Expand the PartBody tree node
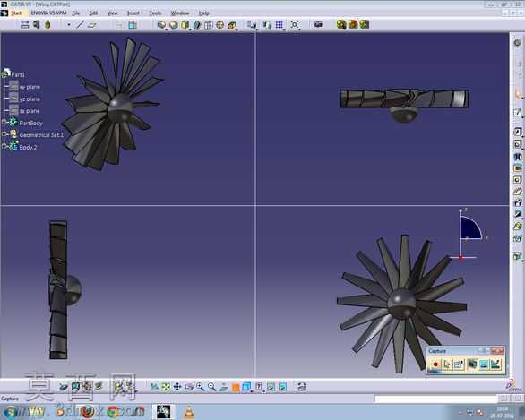 [x=4, y=123]
